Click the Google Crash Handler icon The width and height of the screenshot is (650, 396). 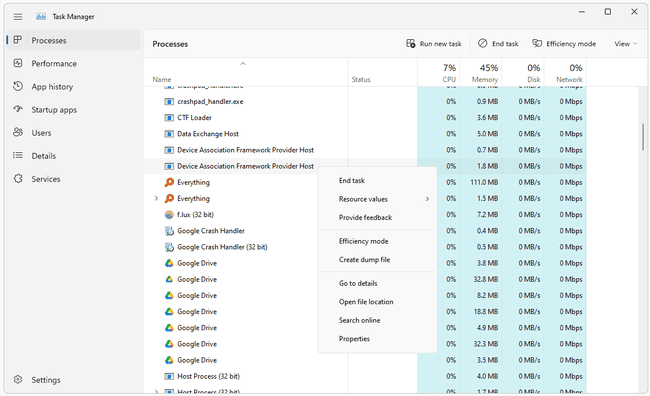pyautogui.click(x=169, y=231)
